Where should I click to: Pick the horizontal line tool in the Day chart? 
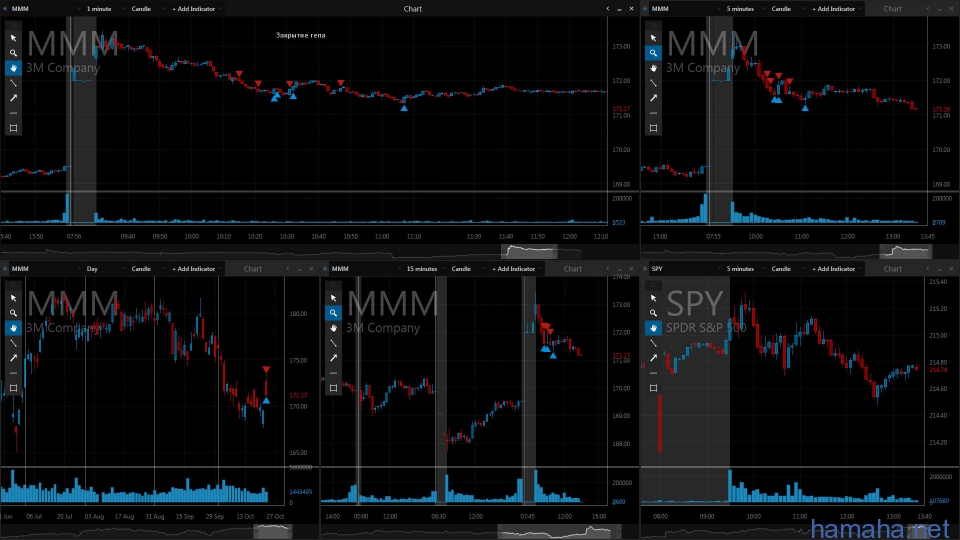coord(13,373)
